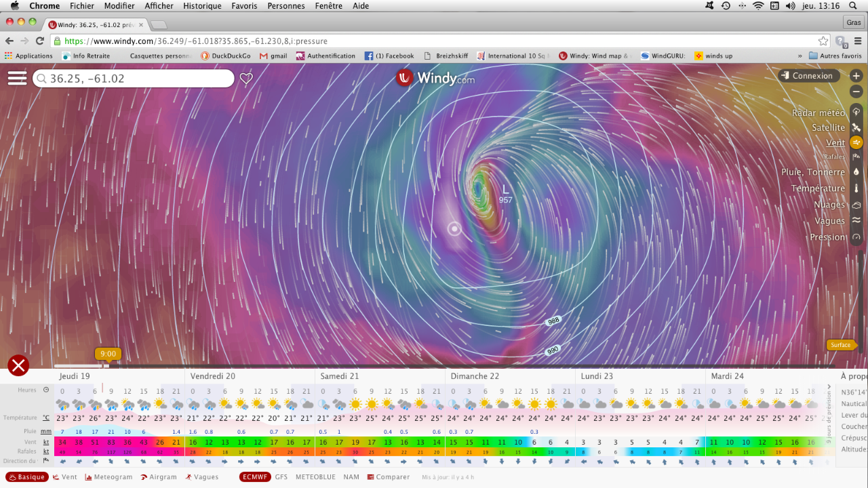The image size is (868, 488).
Task: Select the Rafales gusts layer icon
Action: (x=856, y=157)
